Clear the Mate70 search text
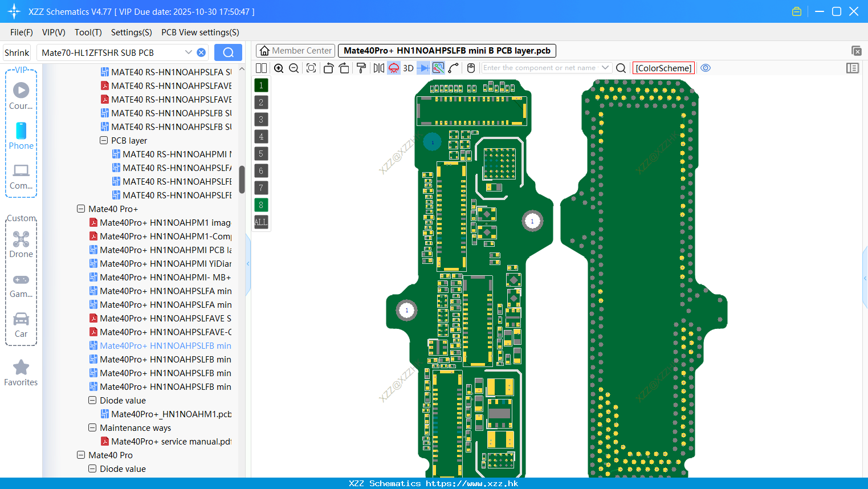Viewport: 868px width, 489px height. pyautogui.click(x=201, y=52)
